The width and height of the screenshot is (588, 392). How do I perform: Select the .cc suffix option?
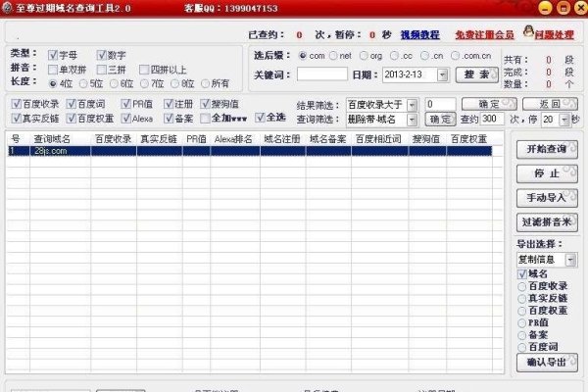pos(394,56)
